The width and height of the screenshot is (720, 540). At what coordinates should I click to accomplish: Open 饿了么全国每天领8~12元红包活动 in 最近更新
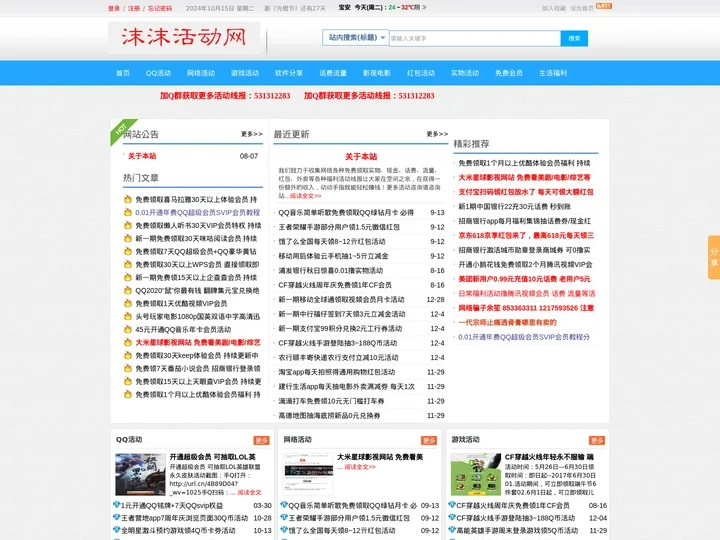(x=332, y=242)
